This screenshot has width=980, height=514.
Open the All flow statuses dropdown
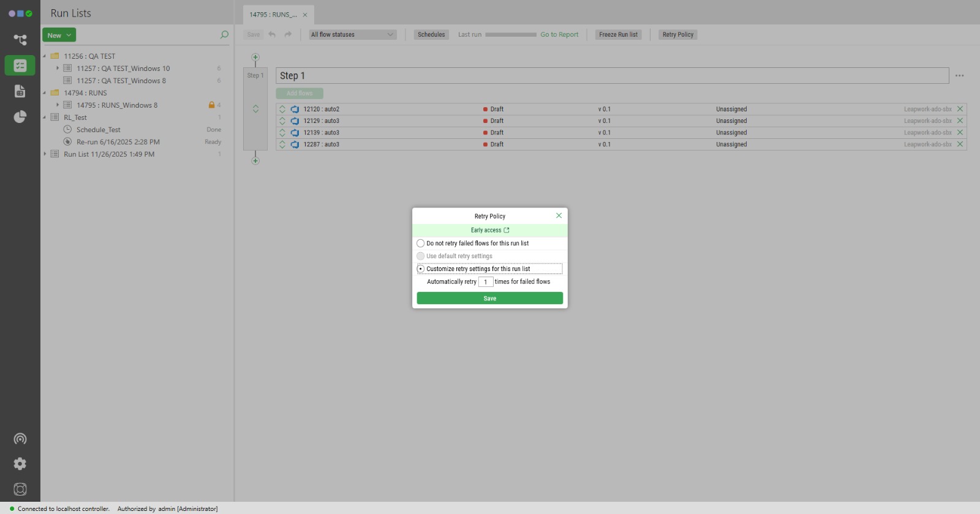(x=352, y=35)
